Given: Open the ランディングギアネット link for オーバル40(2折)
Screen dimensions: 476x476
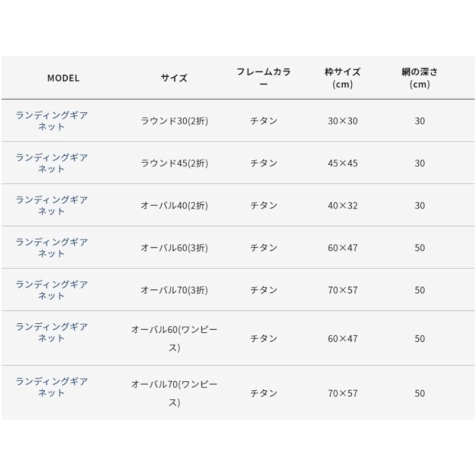Looking at the screenshot, I should (x=51, y=205).
